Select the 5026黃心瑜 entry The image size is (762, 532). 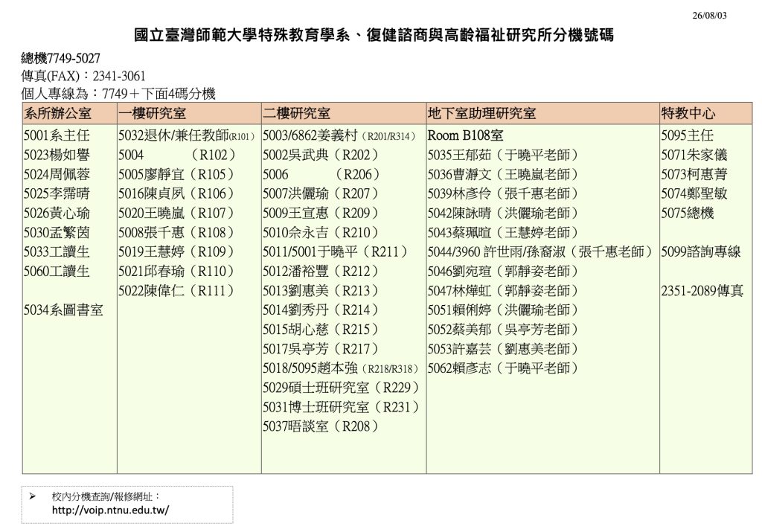pos(57,214)
